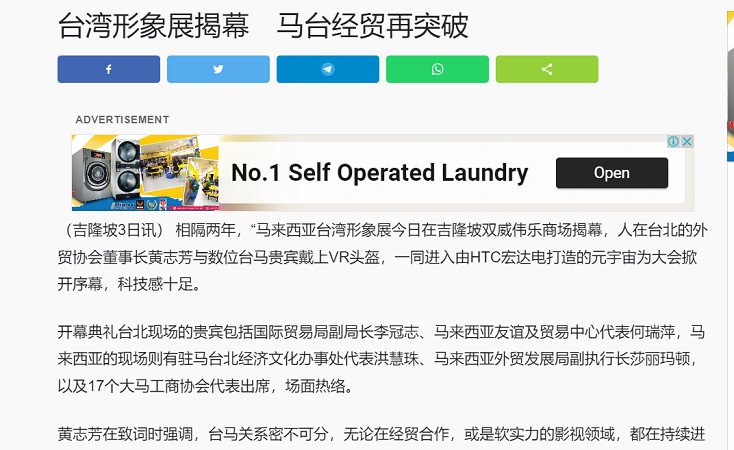Click the 'No.1 Self Operated Laundry' ad text
The width and height of the screenshot is (734, 450).
[x=380, y=173]
